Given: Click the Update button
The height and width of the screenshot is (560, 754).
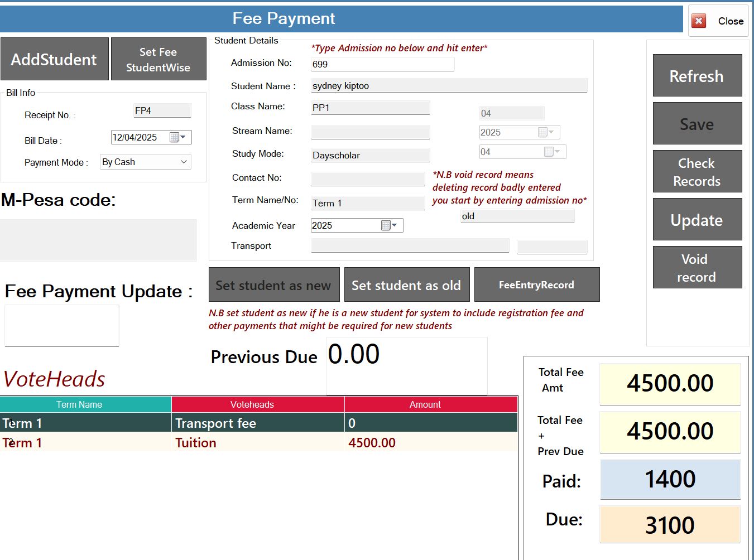Looking at the screenshot, I should pos(697,219).
